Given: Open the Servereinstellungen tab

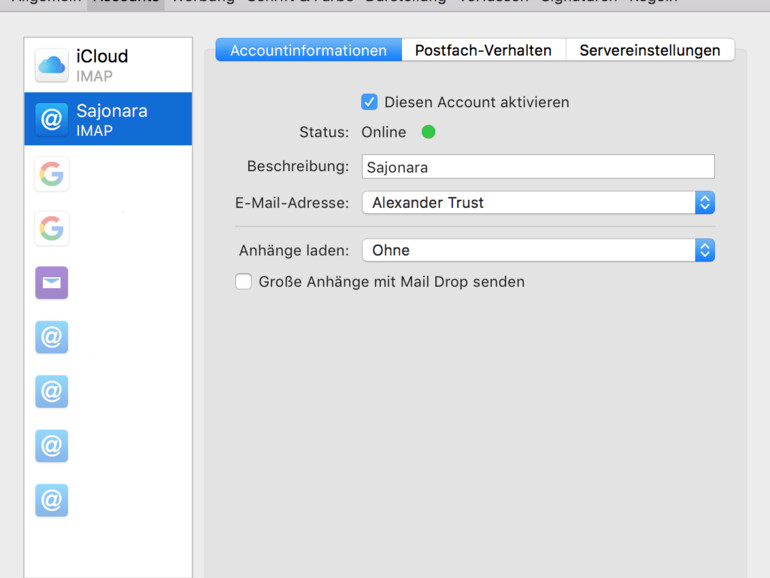Looking at the screenshot, I should (649, 50).
